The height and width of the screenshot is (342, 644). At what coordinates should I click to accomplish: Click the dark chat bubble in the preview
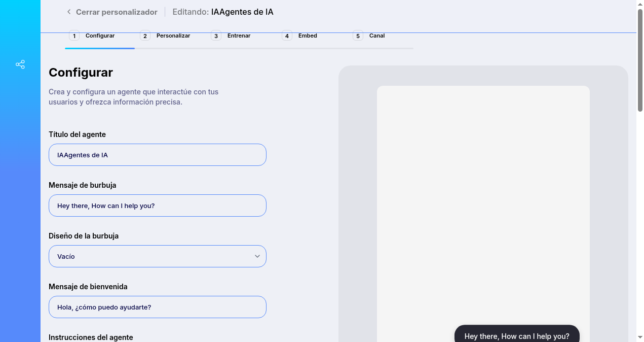[x=517, y=335]
